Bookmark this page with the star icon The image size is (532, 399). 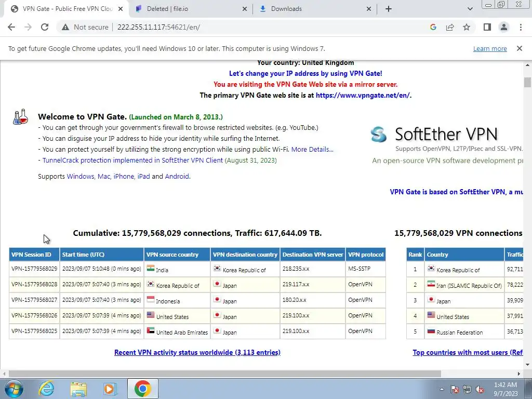tap(467, 27)
